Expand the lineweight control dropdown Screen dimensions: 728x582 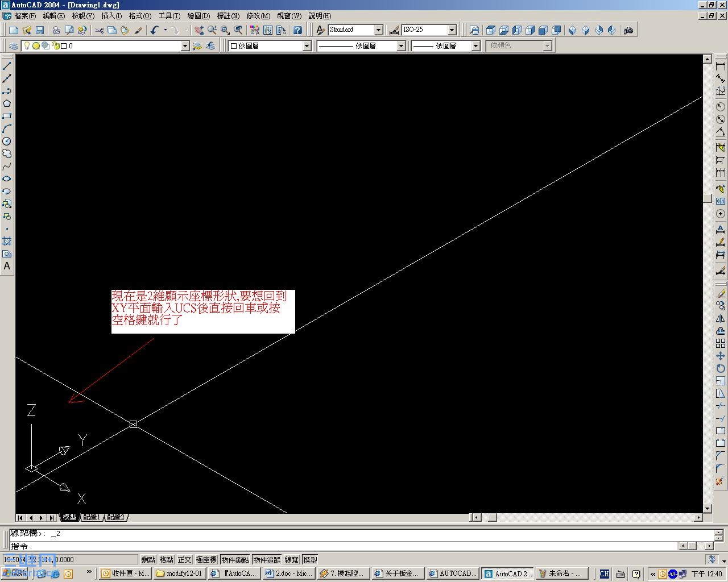point(476,46)
